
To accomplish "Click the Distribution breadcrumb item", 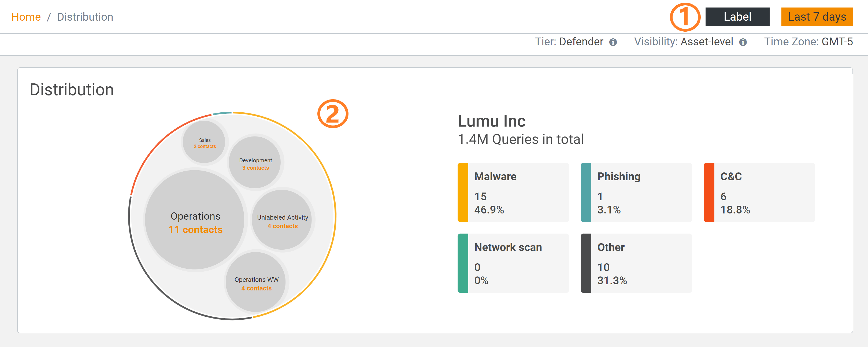I will coord(85,17).
